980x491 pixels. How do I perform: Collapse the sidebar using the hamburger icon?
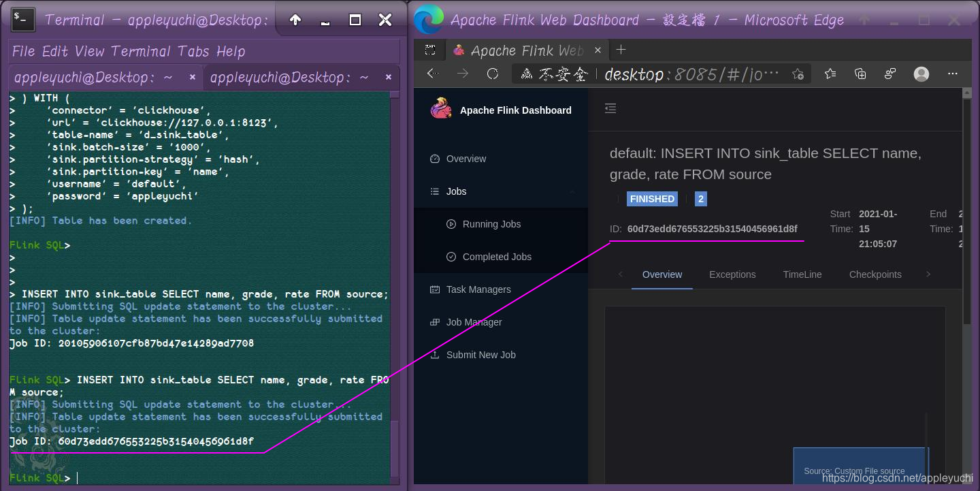tap(610, 108)
